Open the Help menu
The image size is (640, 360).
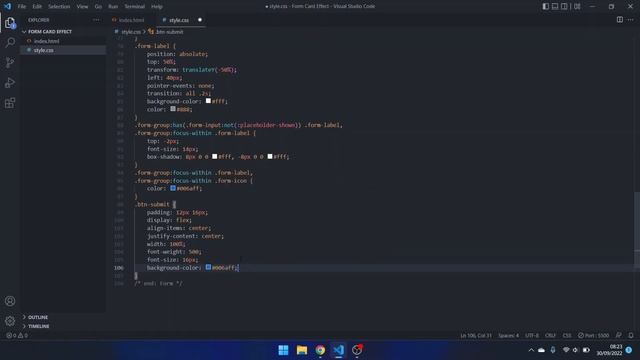click(x=157, y=7)
